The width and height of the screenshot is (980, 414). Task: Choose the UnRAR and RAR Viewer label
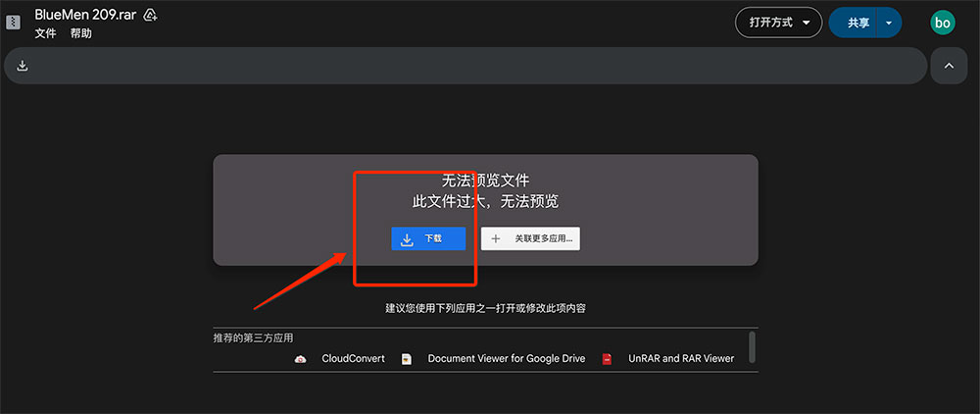click(681, 359)
